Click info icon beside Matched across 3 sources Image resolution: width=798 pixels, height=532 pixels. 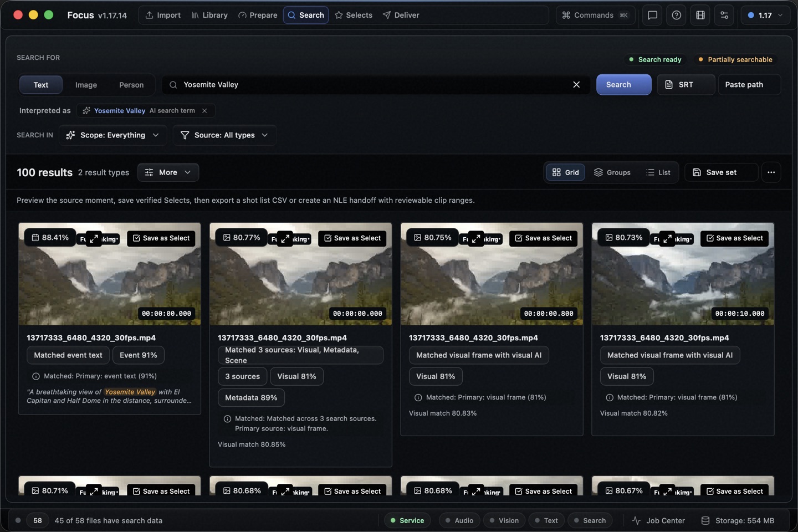tap(227, 419)
